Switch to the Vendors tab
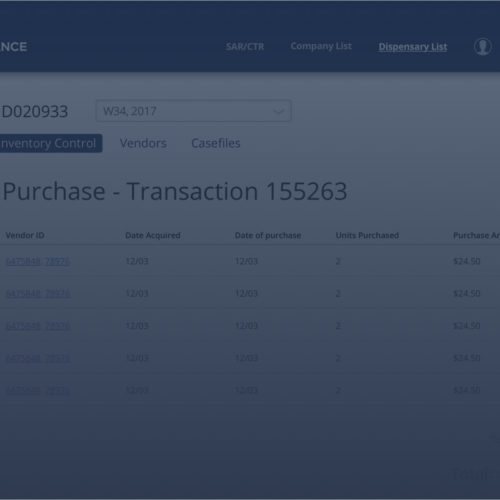Screen dimensions: 500x500 (143, 143)
